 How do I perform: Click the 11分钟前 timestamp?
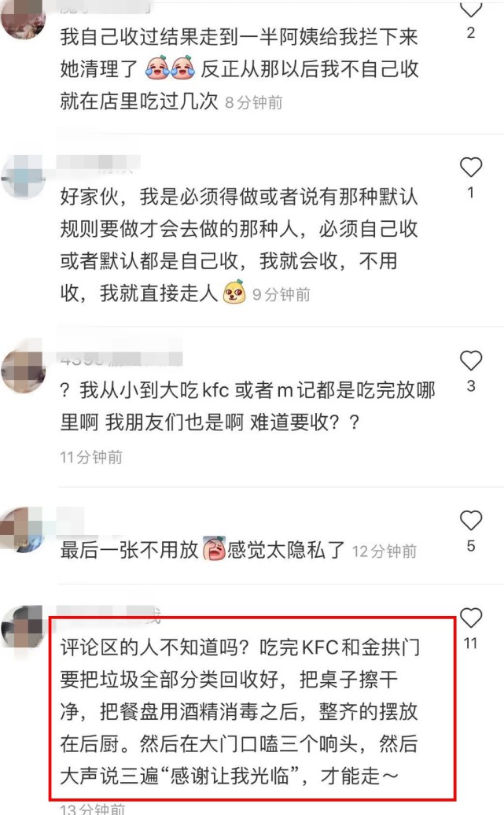tap(91, 457)
